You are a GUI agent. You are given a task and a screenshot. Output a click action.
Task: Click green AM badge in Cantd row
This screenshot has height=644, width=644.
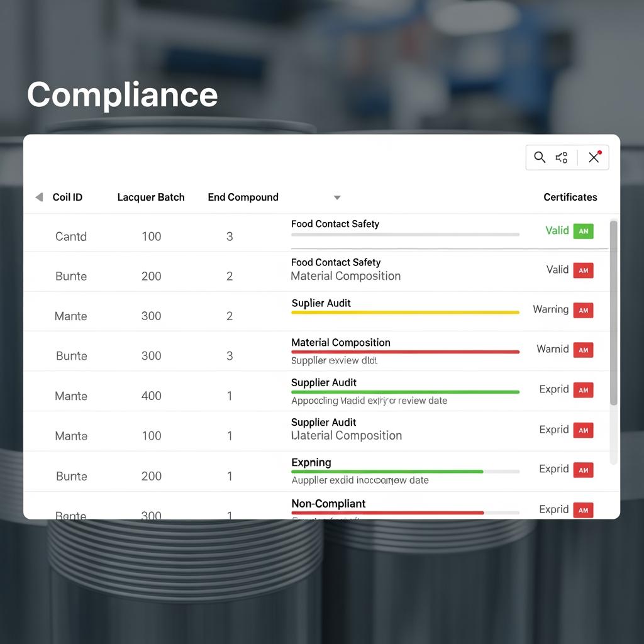pyautogui.click(x=583, y=231)
